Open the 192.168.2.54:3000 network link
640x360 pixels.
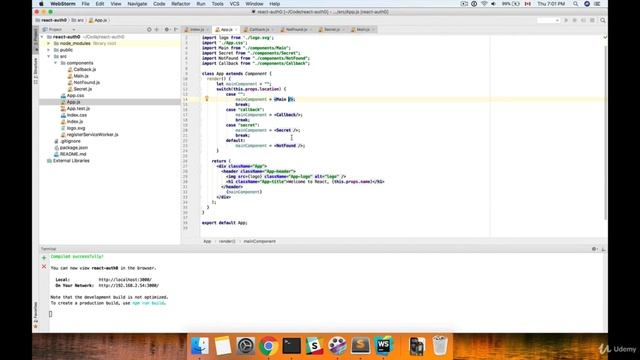coord(129,285)
